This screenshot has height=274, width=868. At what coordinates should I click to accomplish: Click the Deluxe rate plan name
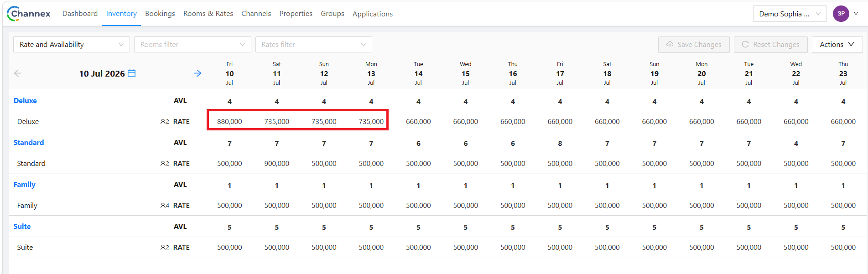click(28, 122)
